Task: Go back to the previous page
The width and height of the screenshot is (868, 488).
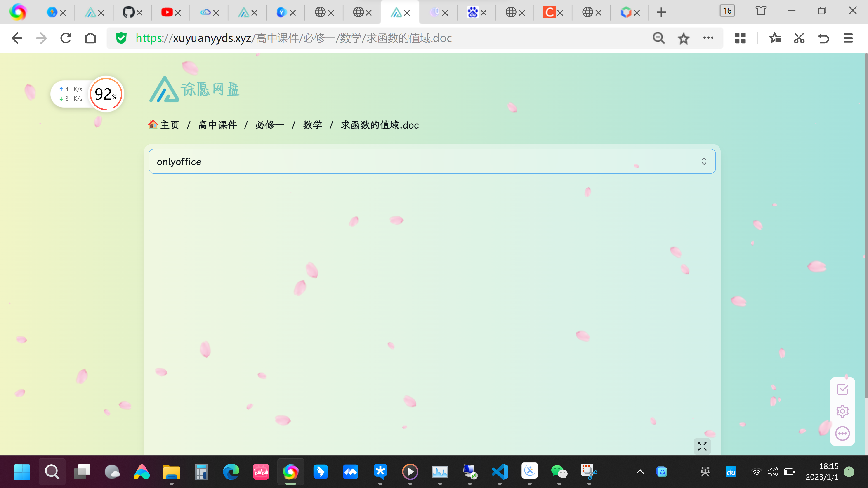Action: (x=17, y=38)
